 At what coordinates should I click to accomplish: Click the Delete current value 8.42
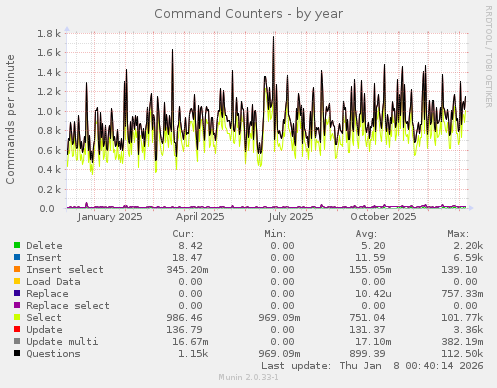tap(190, 246)
